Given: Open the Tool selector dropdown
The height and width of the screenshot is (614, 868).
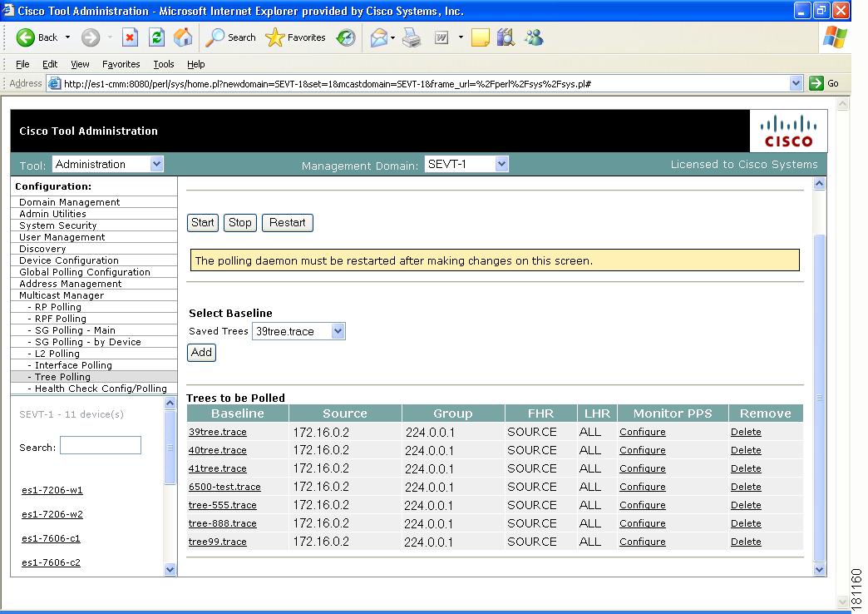Looking at the screenshot, I should point(156,164).
